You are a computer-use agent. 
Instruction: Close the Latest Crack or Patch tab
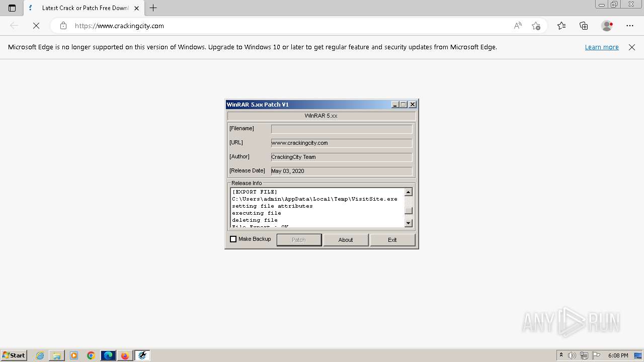point(137,8)
